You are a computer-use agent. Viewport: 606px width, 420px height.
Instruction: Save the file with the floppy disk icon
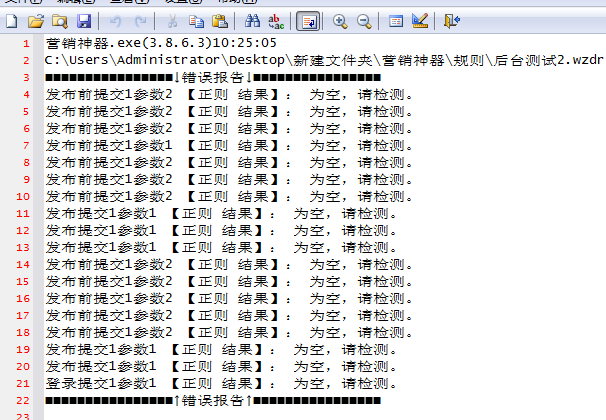pyautogui.click(x=84, y=21)
